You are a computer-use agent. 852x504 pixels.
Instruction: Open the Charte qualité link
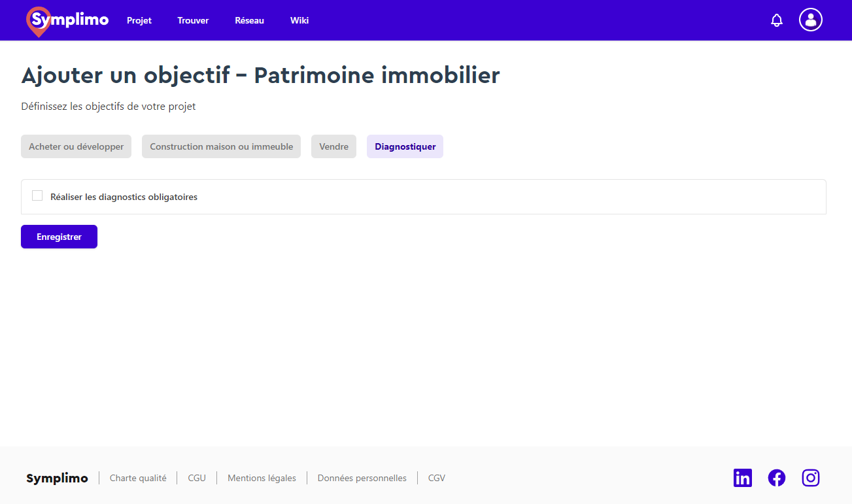pyautogui.click(x=138, y=478)
